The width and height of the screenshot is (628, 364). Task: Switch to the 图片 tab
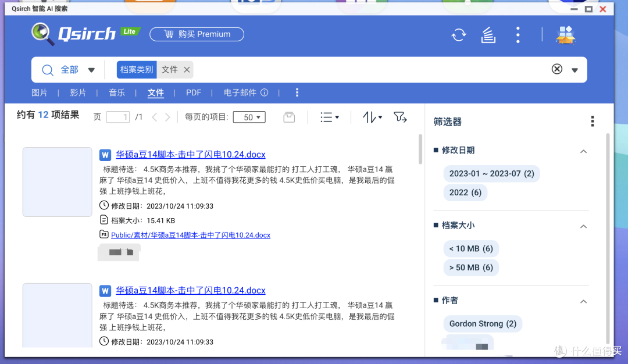[x=40, y=92]
